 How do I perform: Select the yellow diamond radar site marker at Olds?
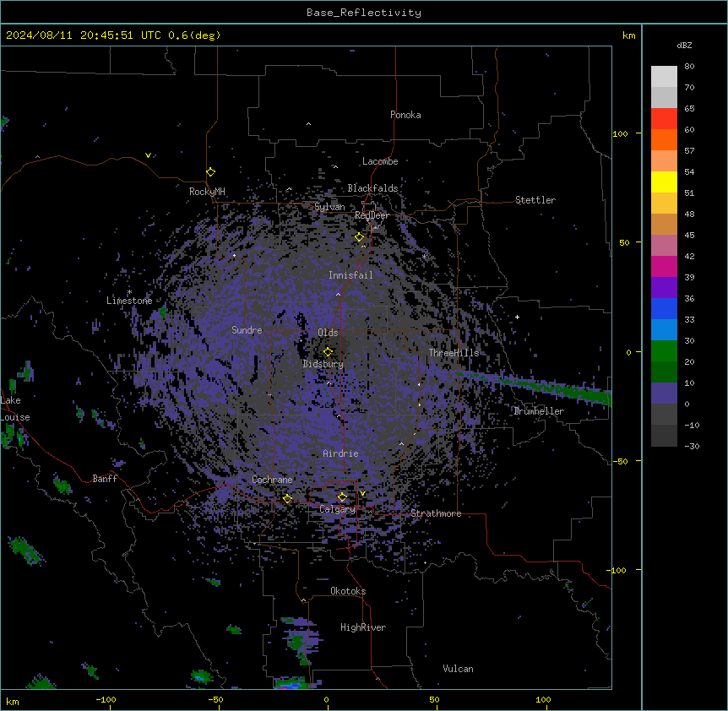(328, 352)
